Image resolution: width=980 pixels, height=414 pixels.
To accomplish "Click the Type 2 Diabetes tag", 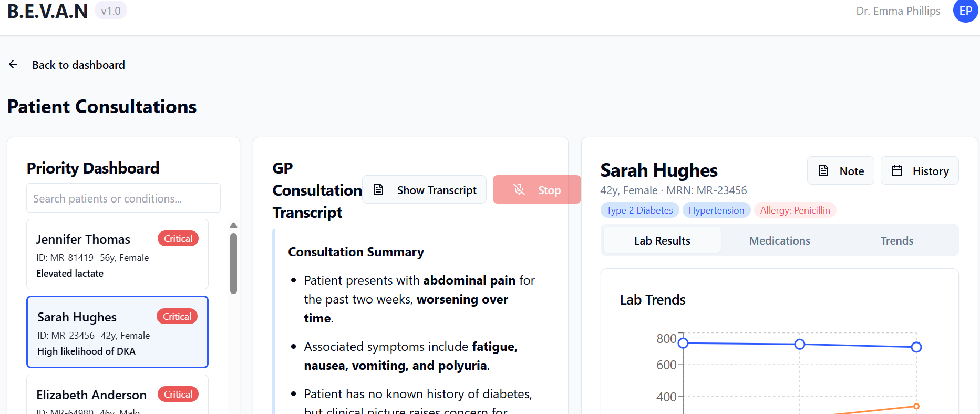I will [639, 210].
